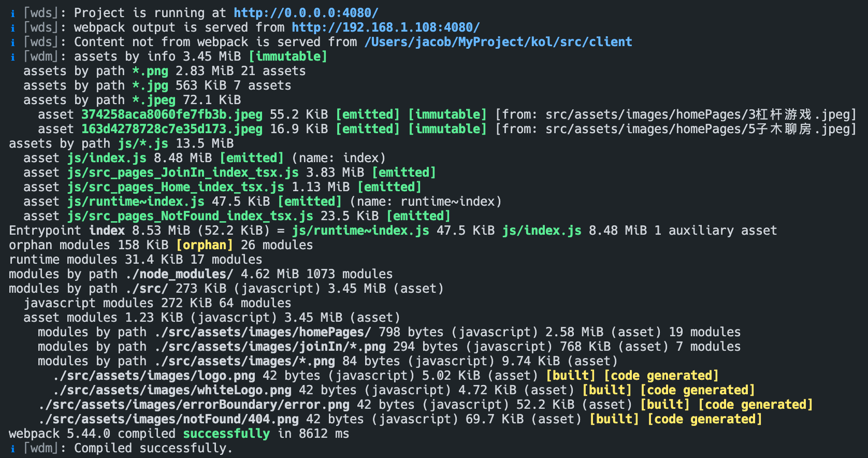The width and height of the screenshot is (868, 458).
Task: Click the js/src_pages_Home_index_tsx.js asset name
Action: coord(176,187)
